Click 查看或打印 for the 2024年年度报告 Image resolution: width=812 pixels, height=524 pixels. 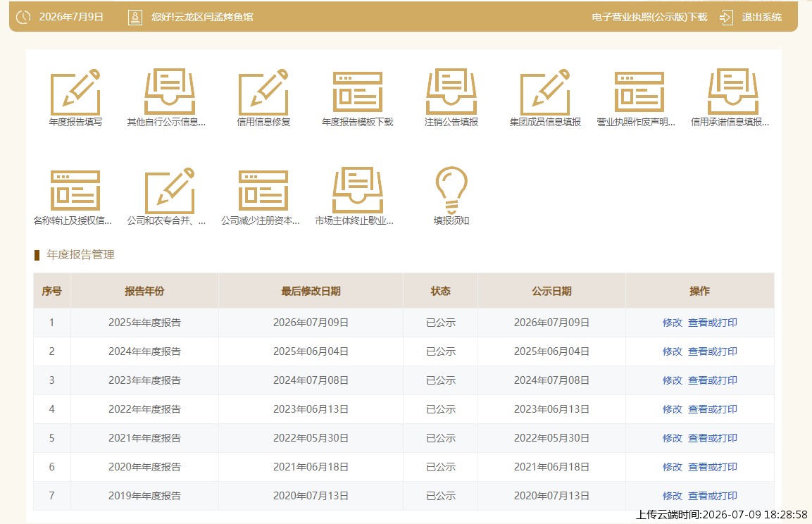[x=712, y=351]
